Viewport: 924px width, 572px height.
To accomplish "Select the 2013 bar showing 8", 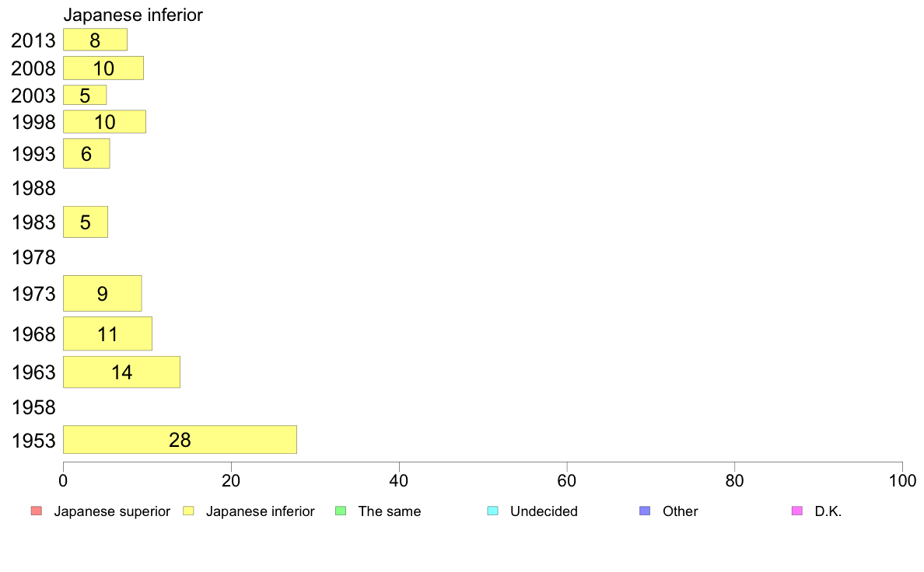I will [x=95, y=40].
